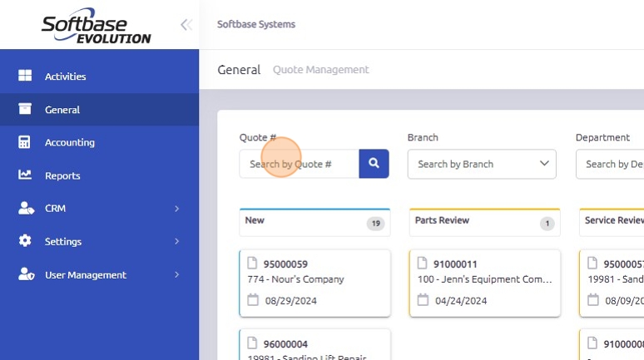This screenshot has height=360, width=644.
Task: Open the Accounting section
Action: click(99, 142)
